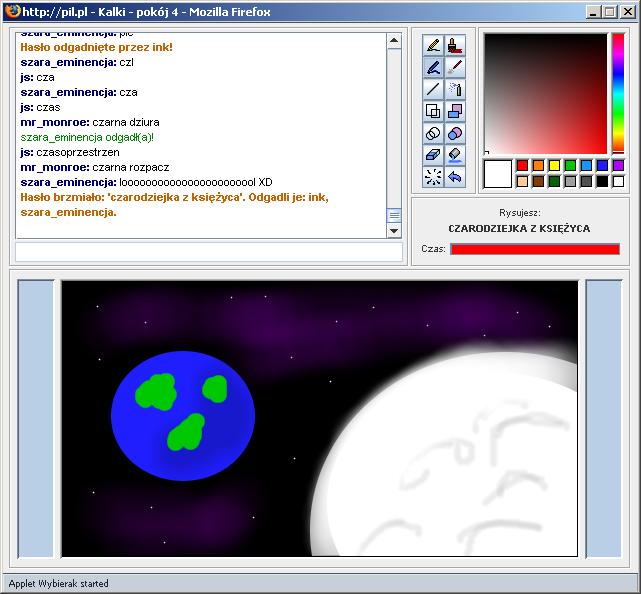
Task: Click the chat scrollbar down arrow
Action: point(394,231)
